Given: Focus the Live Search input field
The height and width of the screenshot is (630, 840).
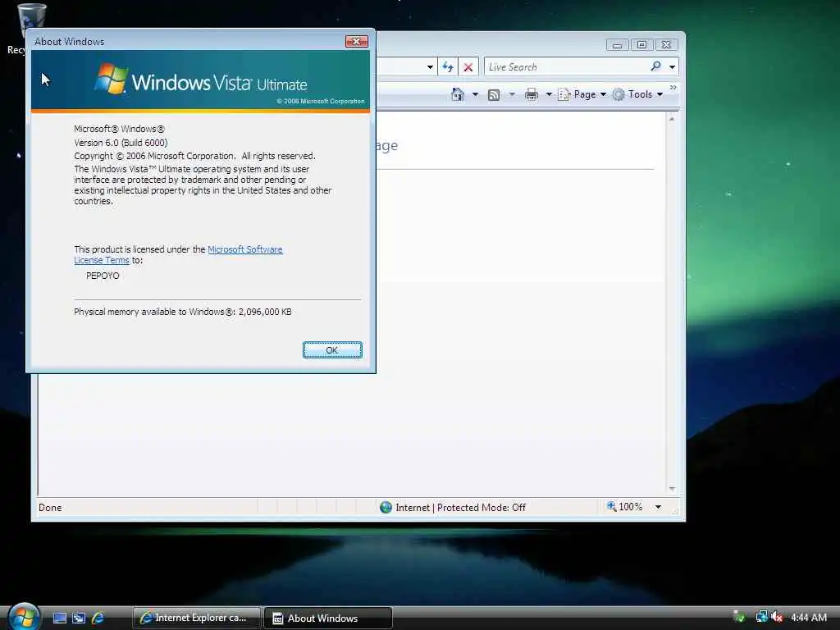Looking at the screenshot, I should pyautogui.click(x=565, y=67).
